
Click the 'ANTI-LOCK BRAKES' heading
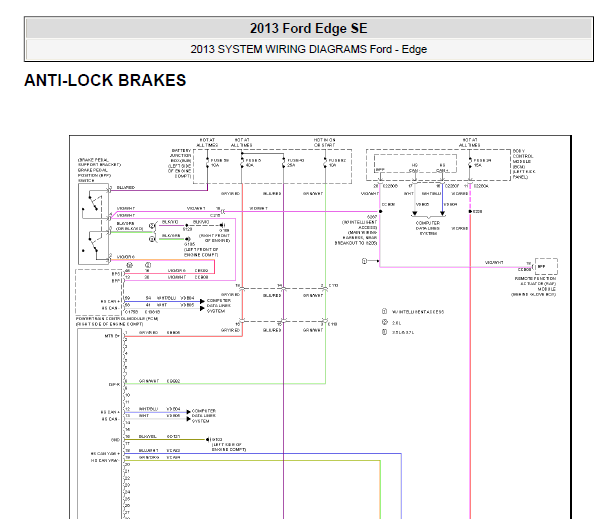[105, 81]
